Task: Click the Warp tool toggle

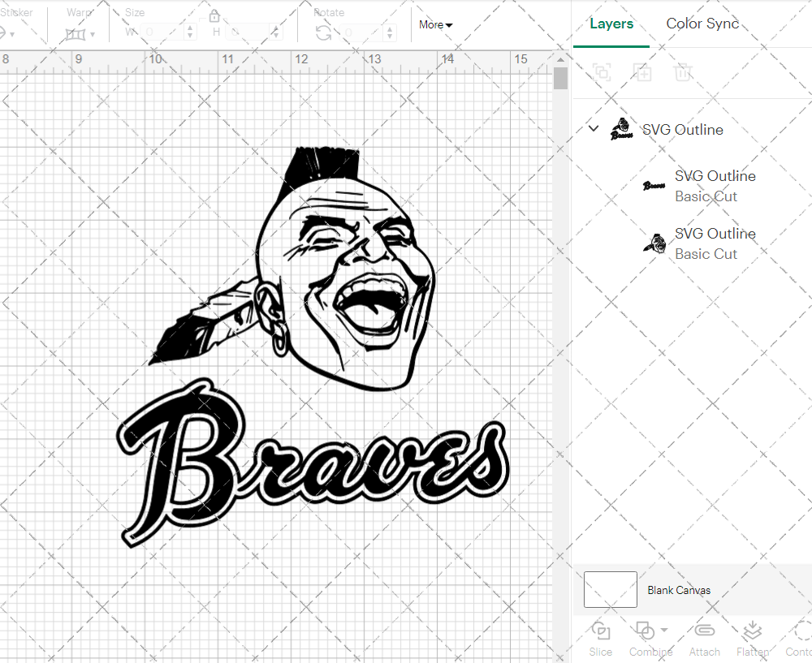Action: 77,33
